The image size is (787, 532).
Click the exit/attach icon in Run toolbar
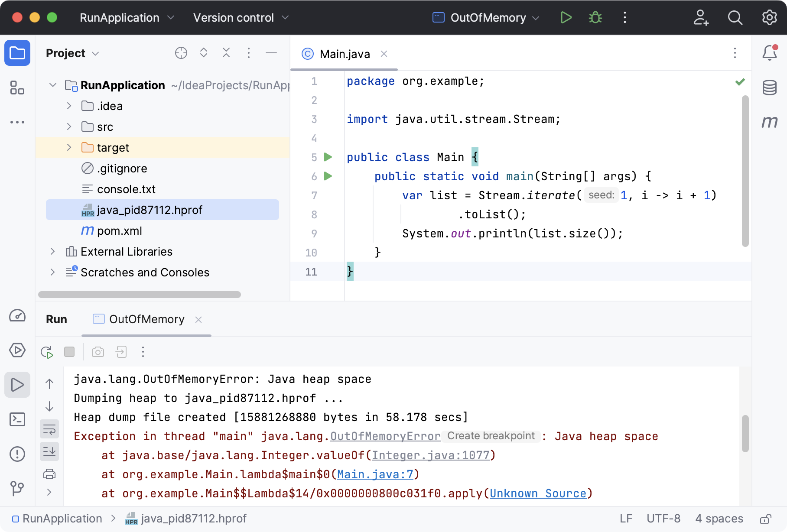(x=121, y=352)
